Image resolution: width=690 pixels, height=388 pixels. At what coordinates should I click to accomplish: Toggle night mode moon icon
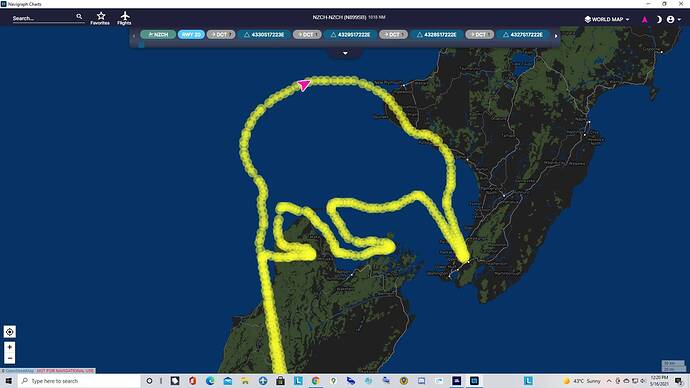pyautogui.click(x=659, y=19)
